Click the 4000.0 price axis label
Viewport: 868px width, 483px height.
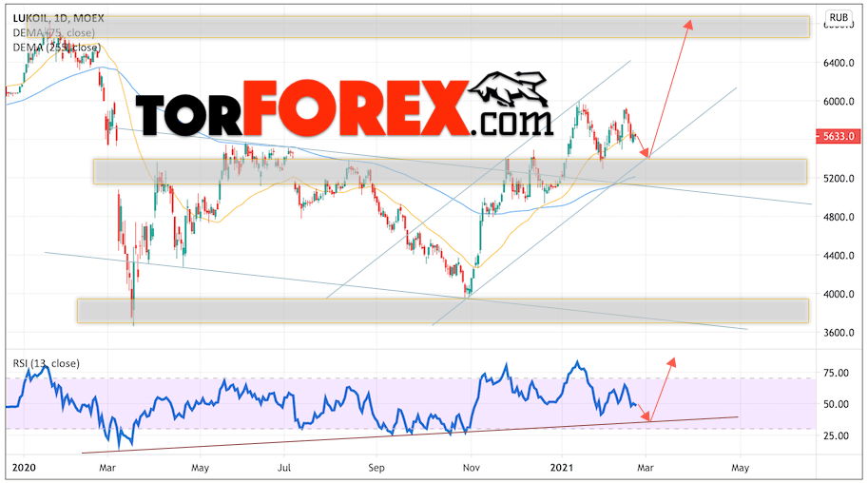(839, 294)
